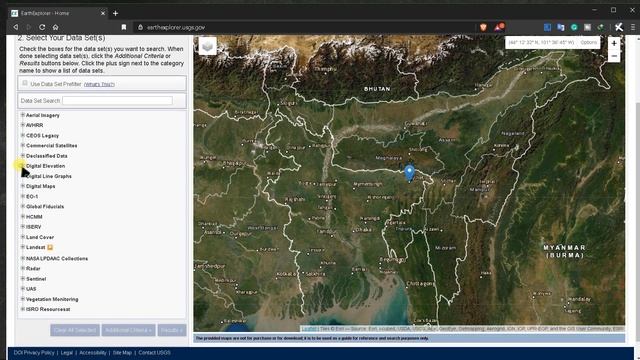The width and height of the screenshot is (640, 360).
Task: Select the EarthExplorer - Home tab
Action: pyautogui.click(x=58, y=13)
